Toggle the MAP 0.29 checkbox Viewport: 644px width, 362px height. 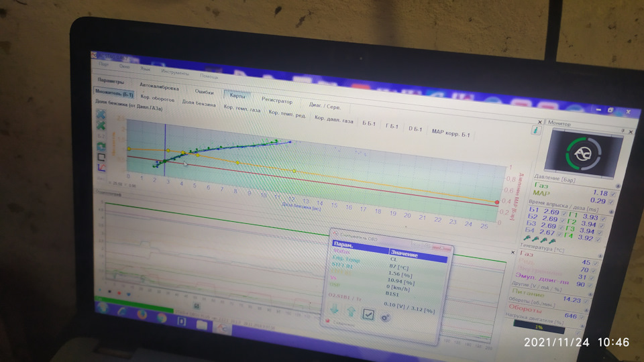coord(611,202)
